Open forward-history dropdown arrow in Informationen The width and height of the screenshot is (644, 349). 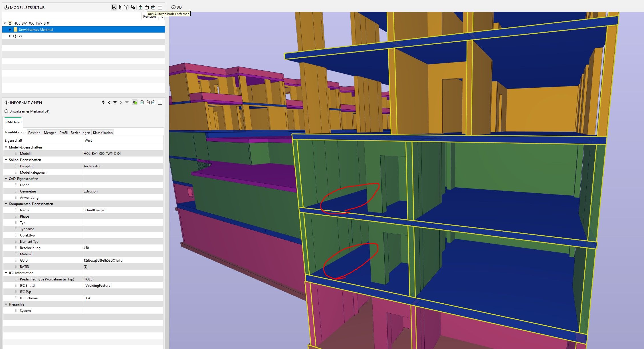[x=127, y=102]
